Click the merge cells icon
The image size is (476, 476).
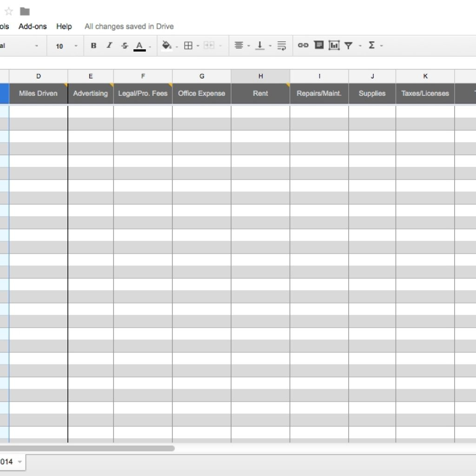(209, 46)
